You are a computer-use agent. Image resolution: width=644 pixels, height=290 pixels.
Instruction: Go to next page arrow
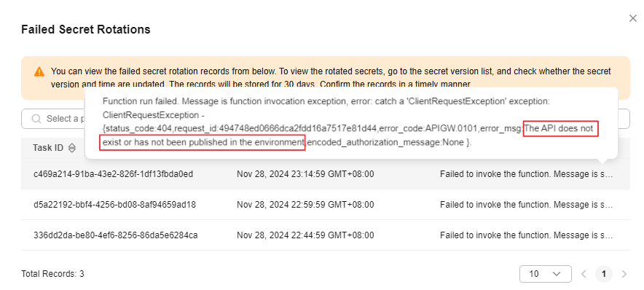pos(624,274)
